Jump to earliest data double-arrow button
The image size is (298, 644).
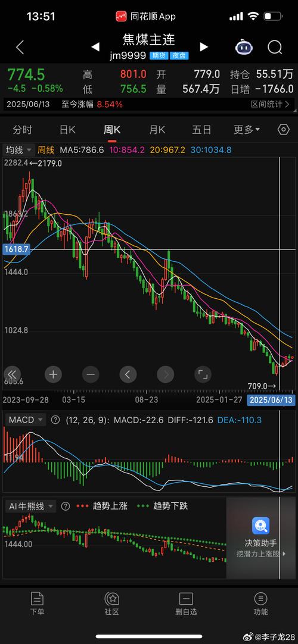13,374
